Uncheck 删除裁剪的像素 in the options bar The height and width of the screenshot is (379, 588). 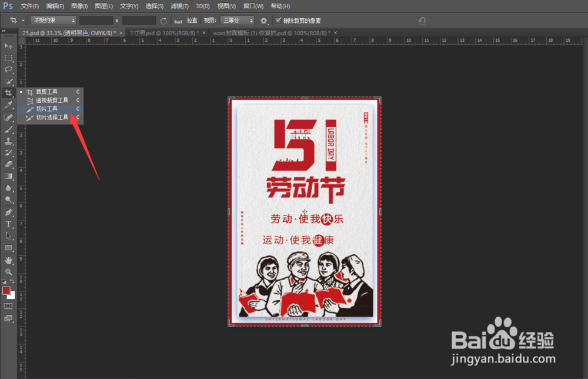click(279, 20)
